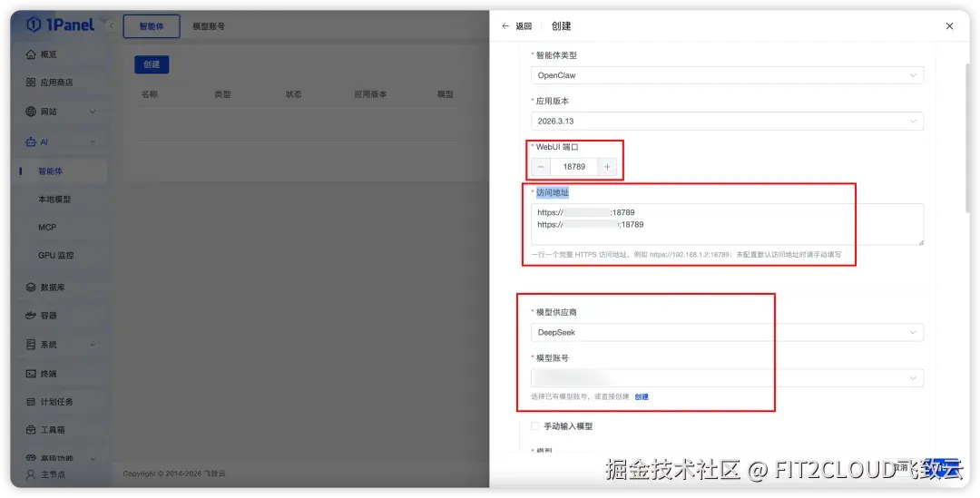
Task: Click the 访问地址 text area
Action: (727, 224)
